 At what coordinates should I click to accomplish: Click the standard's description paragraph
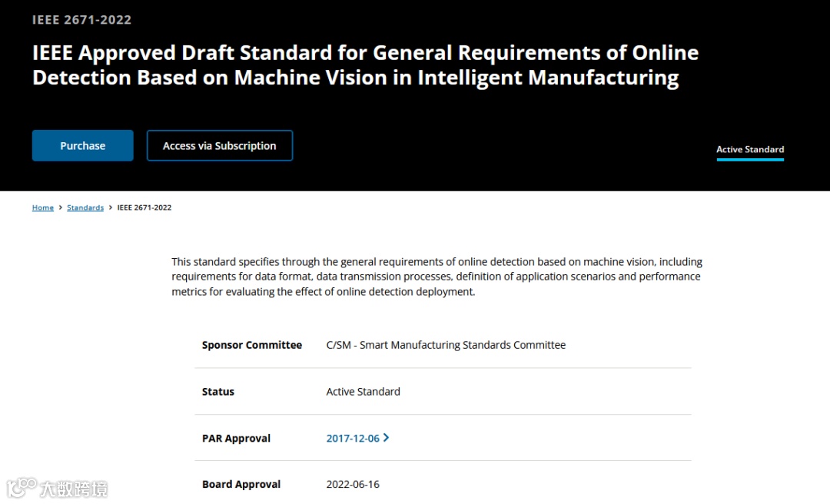click(x=437, y=277)
